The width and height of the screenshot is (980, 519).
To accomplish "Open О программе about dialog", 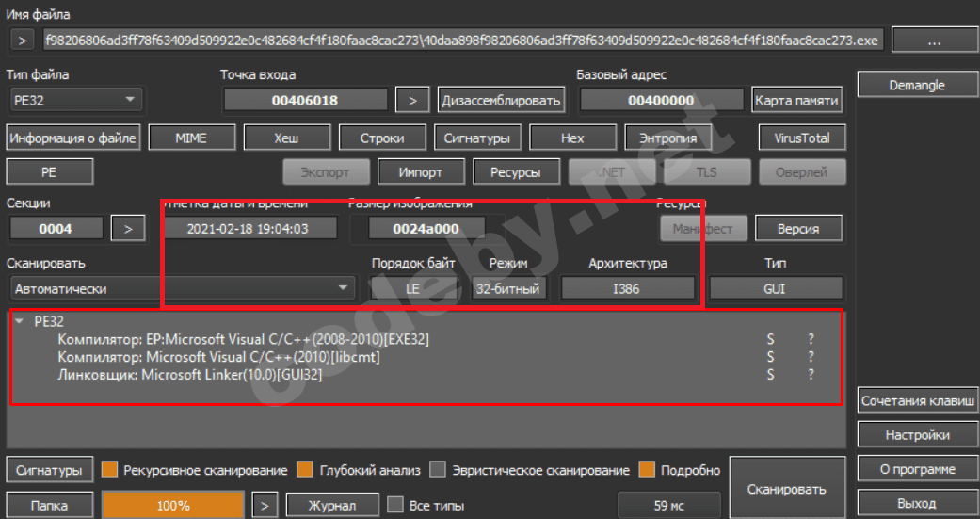I will 917,469.
